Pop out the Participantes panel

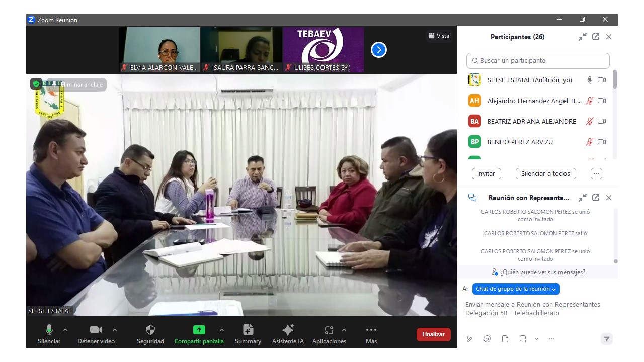596,37
